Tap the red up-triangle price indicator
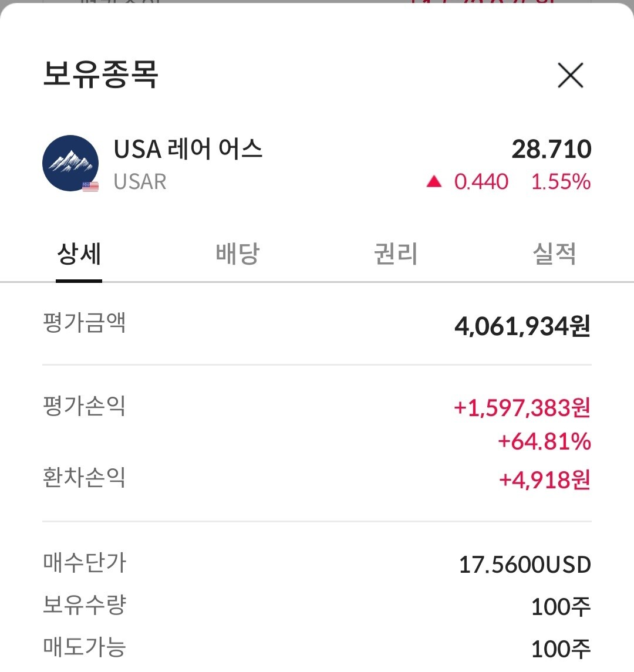The image size is (634, 672). [x=434, y=182]
